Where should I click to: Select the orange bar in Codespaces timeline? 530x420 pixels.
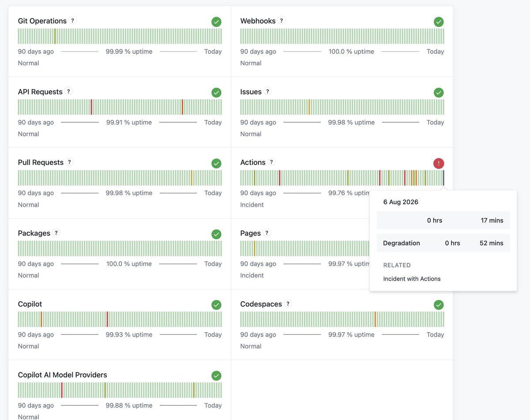(x=375, y=319)
